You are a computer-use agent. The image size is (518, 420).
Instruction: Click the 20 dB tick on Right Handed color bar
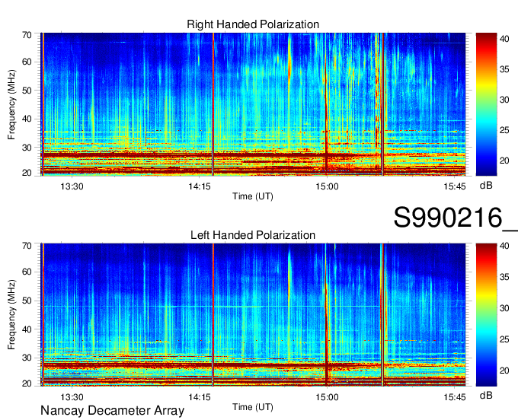(504, 161)
